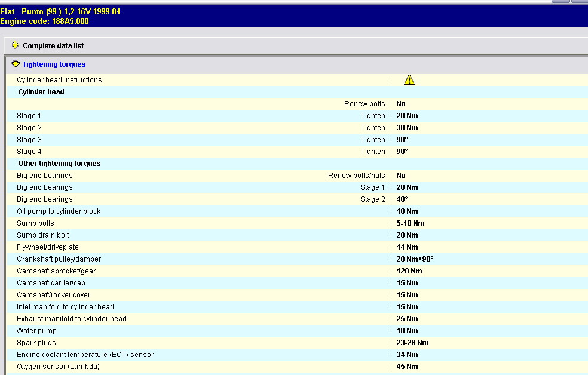This screenshot has height=375, width=588.
Task: Click the yellow arrow beside Complete data list
Action: (16, 45)
